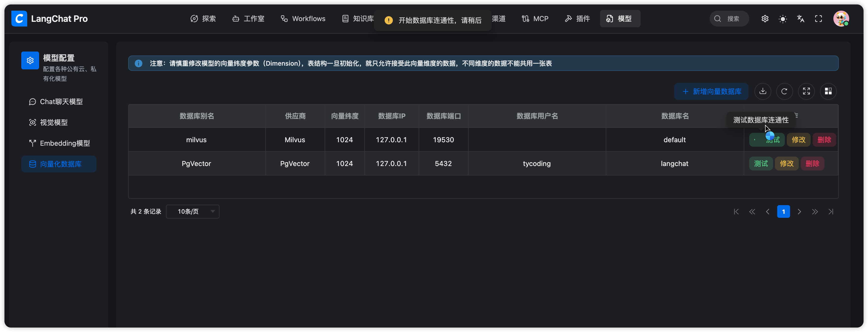
Task: Click the table fullscreen expand icon
Action: coord(806,91)
